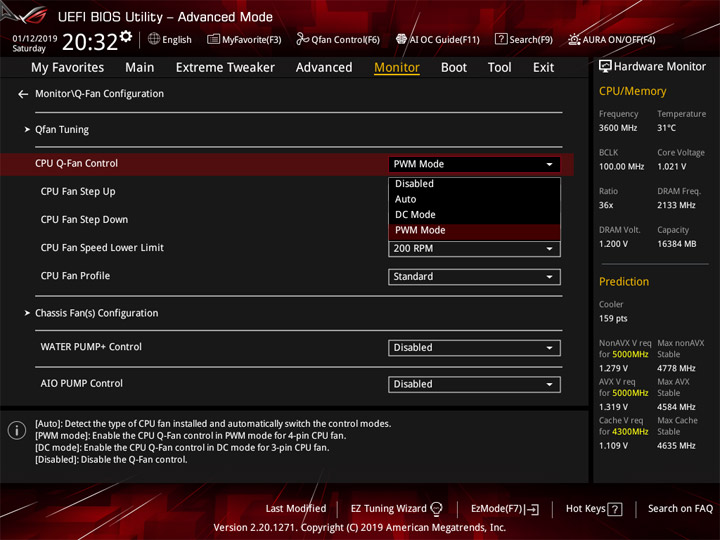Open WATER PUMP+ Control dropdown
Viewport: 720px width, 540px height.
[x=474, y=348]
